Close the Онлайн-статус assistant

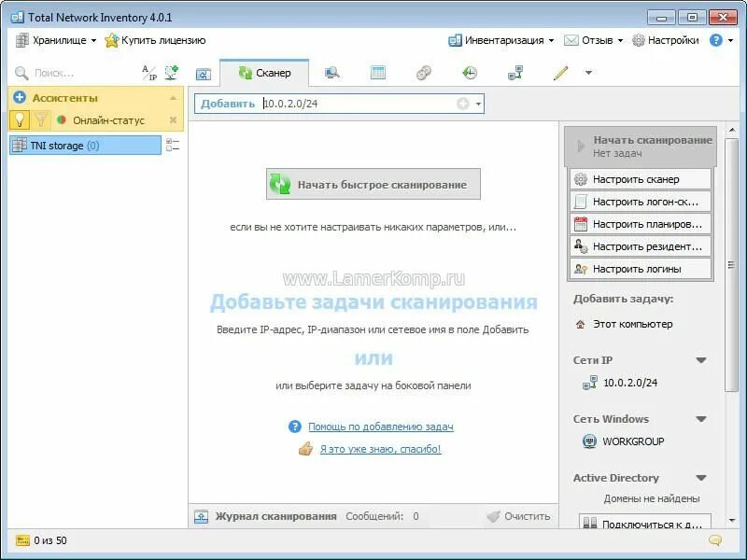tap(173, 120)
